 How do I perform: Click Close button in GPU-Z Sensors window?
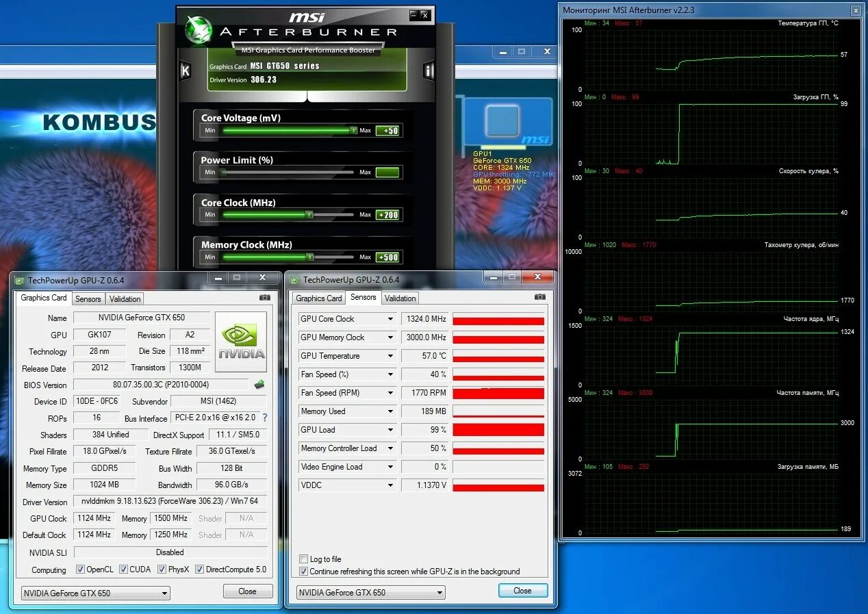pos(522,591)
